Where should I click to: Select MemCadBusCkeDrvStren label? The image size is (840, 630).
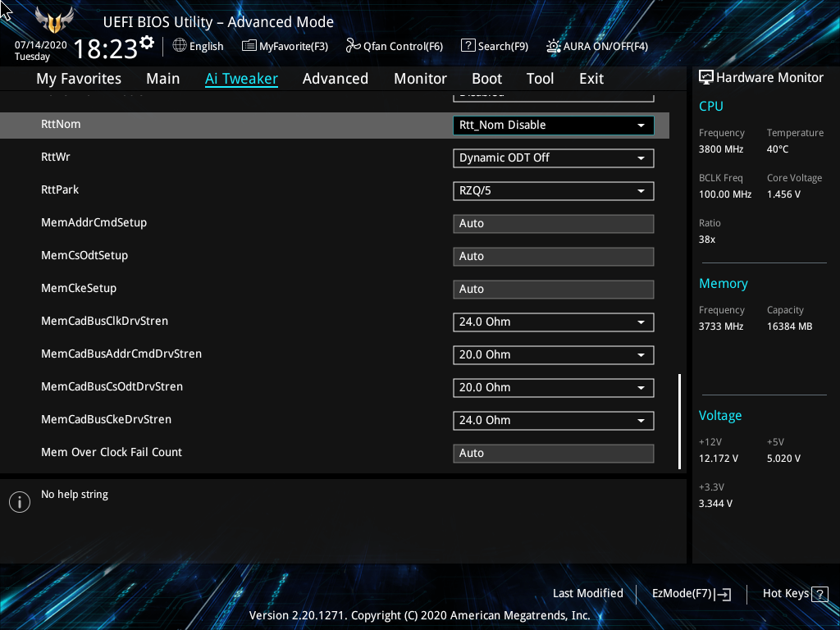(106, 419)
